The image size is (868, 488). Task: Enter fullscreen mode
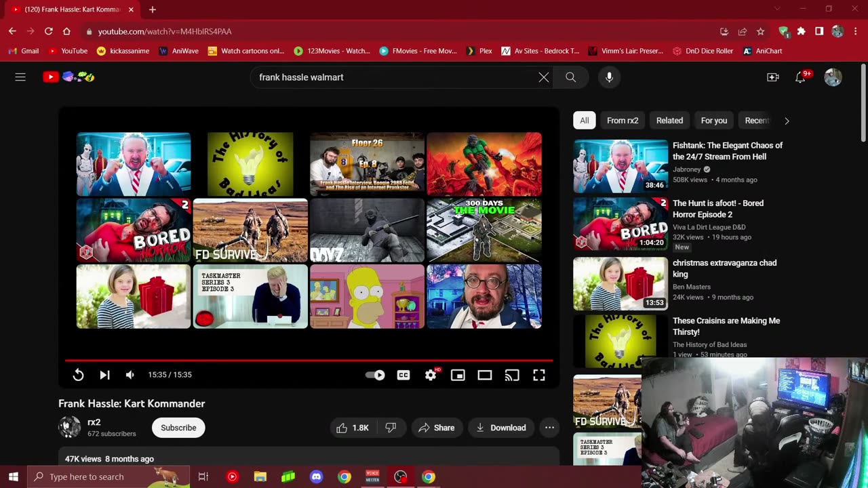click(x=539, y=375)
